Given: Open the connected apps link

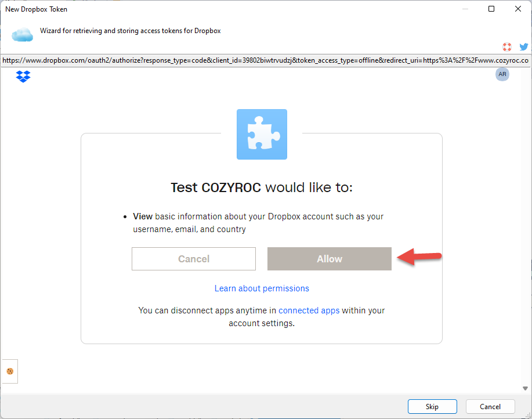Looking at the screenshot, I should [309, 310].
